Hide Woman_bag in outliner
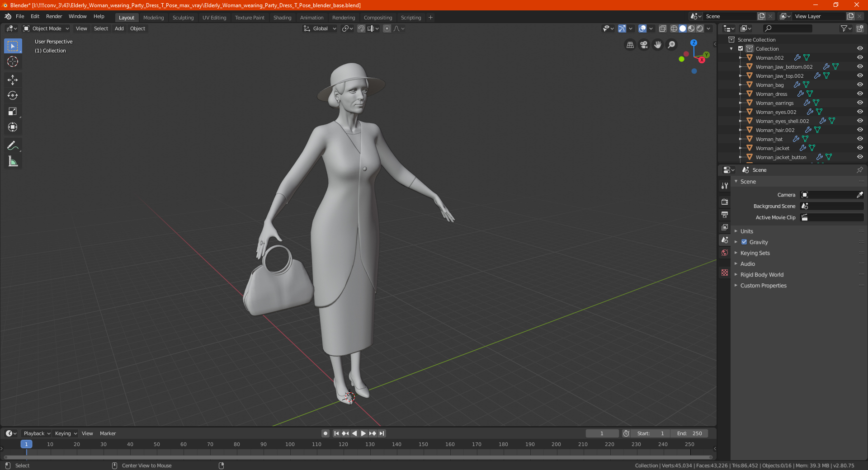 tap(860, 85)
